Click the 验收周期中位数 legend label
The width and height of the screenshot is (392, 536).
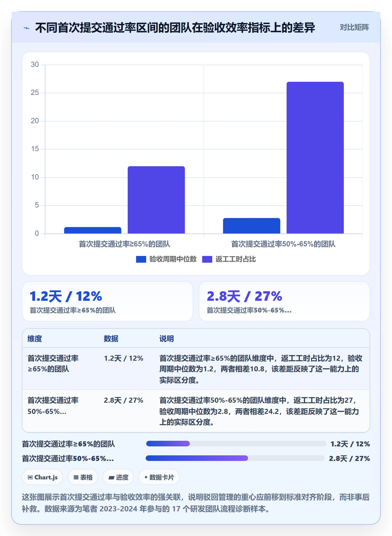(x=173, y=259)
